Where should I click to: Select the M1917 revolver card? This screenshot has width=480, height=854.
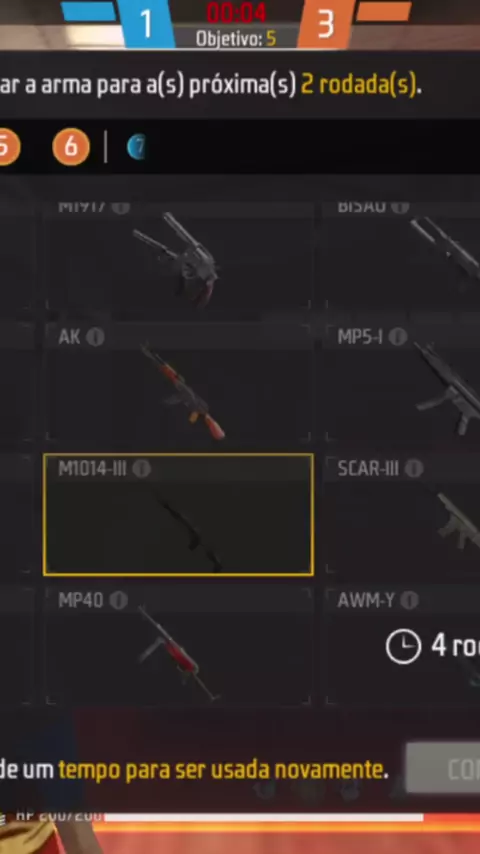click(x=178, y=256)
